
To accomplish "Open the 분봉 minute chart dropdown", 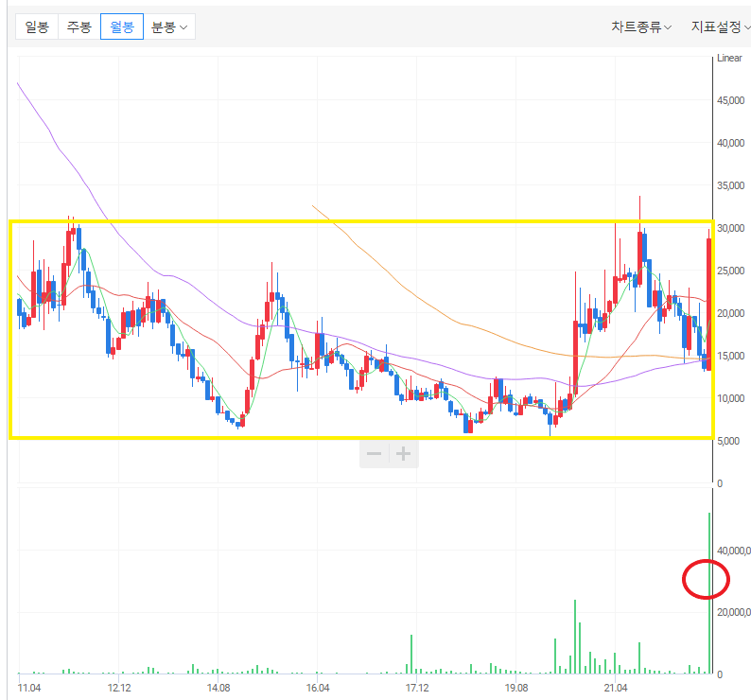I will pyautogui.click(x=169, y=26).
